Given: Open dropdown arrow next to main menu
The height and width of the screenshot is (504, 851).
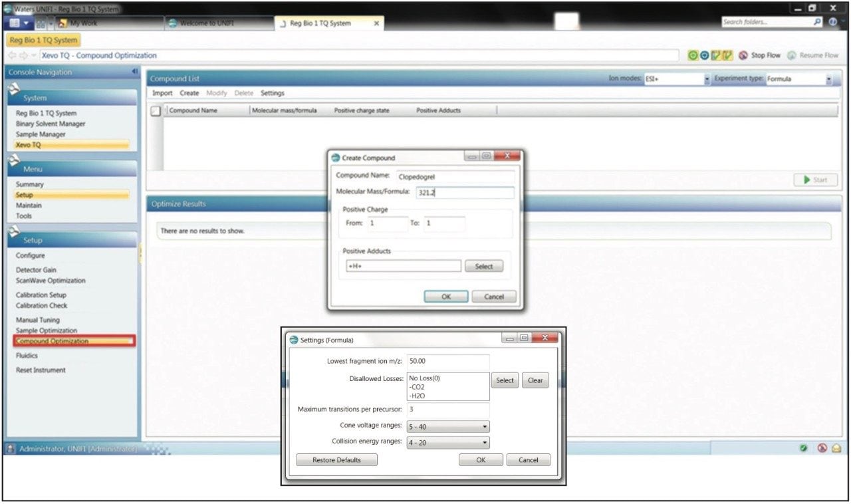Looking at the screenshot, I should (x=27, y=23).
